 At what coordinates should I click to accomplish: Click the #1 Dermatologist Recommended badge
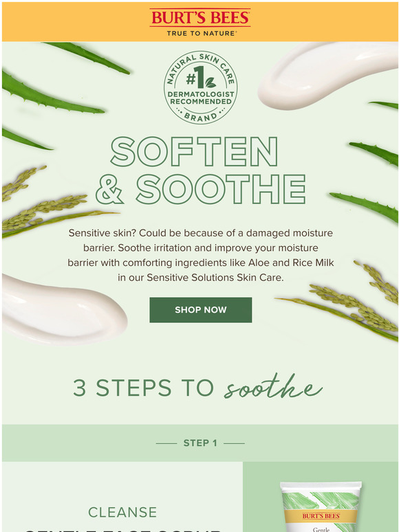201,87
